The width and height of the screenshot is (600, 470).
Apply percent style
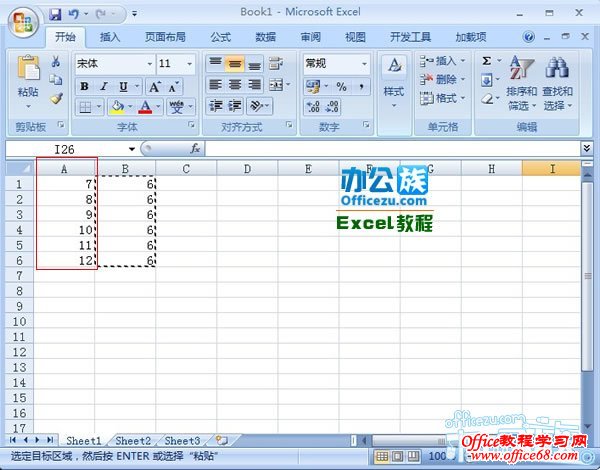click(x=341, y=86)
